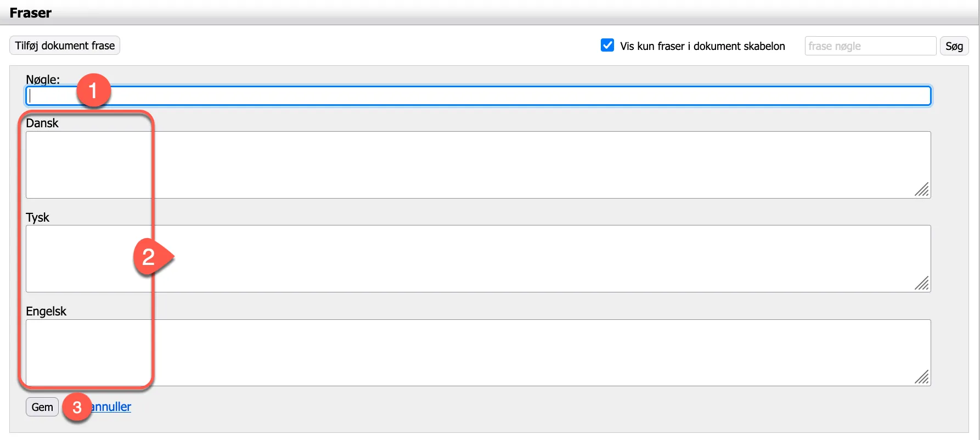Viewport: 980px width, 440px height.
Task: Grab the Engelsk text area resize handle
Action: 922,377
